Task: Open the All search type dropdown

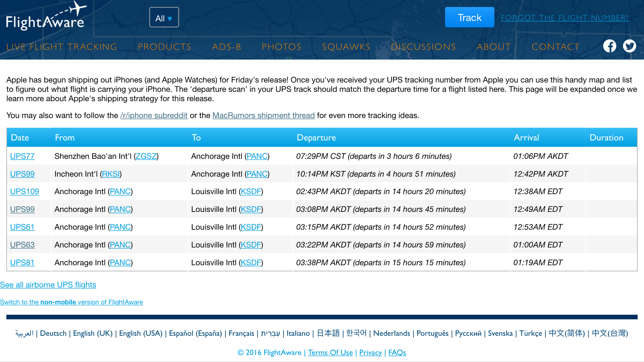Action: point(164,17)
